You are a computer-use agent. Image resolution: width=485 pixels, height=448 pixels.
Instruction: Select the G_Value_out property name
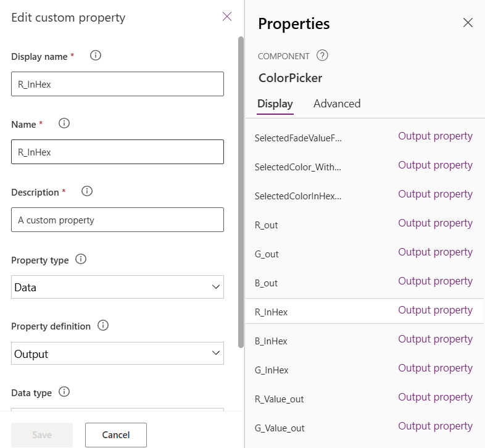coord(280,428)
